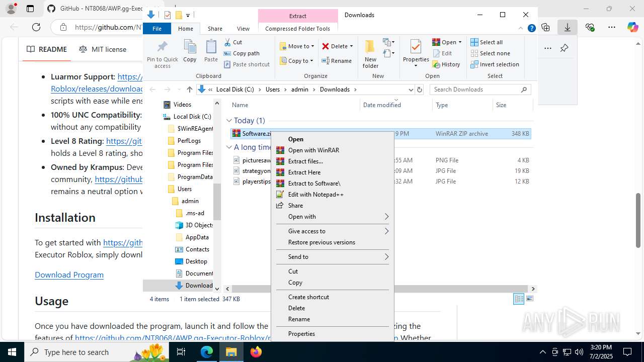The height and width of the screenshot is (362, 644).
Task: Click the Paste ribbon icon
Action: [x=211, y=51]
